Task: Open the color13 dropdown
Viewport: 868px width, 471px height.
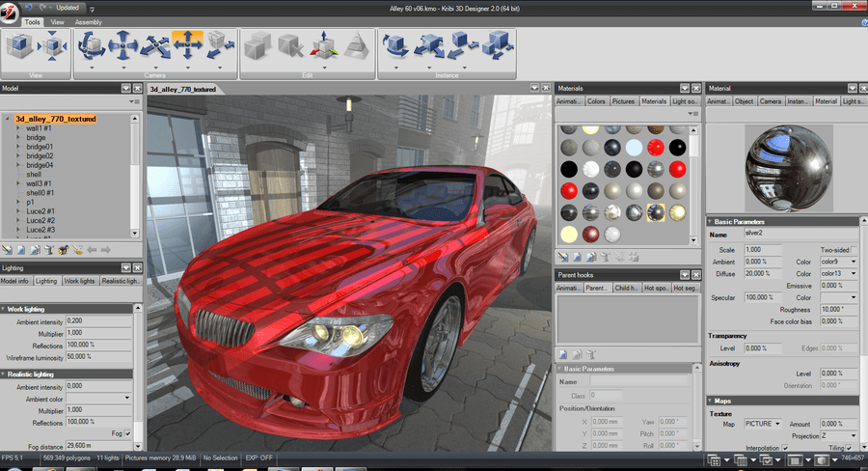Action: [854, 274]
